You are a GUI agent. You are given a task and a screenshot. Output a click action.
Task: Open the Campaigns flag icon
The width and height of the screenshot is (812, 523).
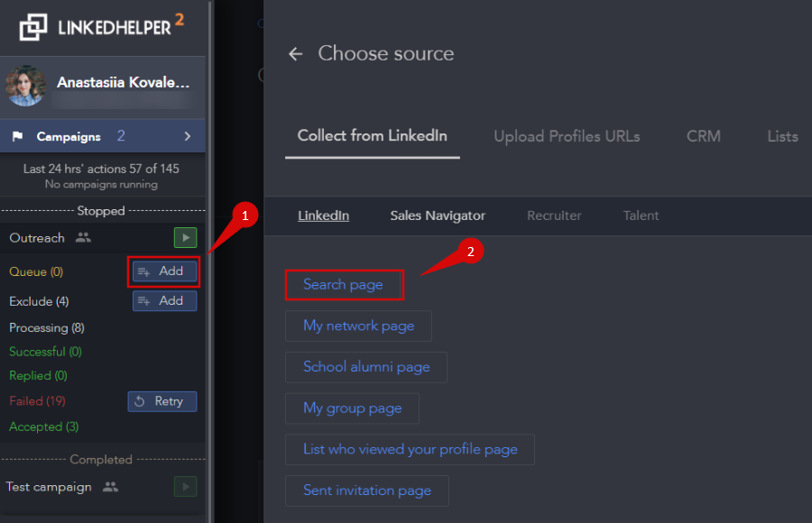17,137
